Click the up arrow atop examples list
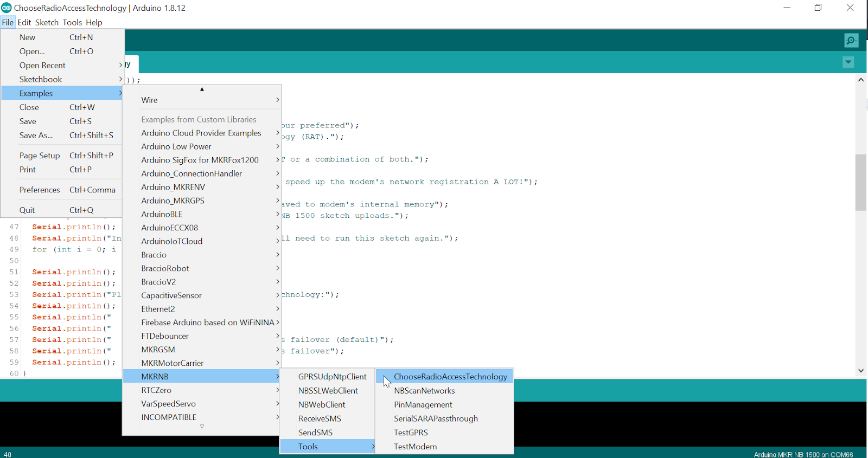Viewport: 868px width, 458px height. click(x=202, y=89)
